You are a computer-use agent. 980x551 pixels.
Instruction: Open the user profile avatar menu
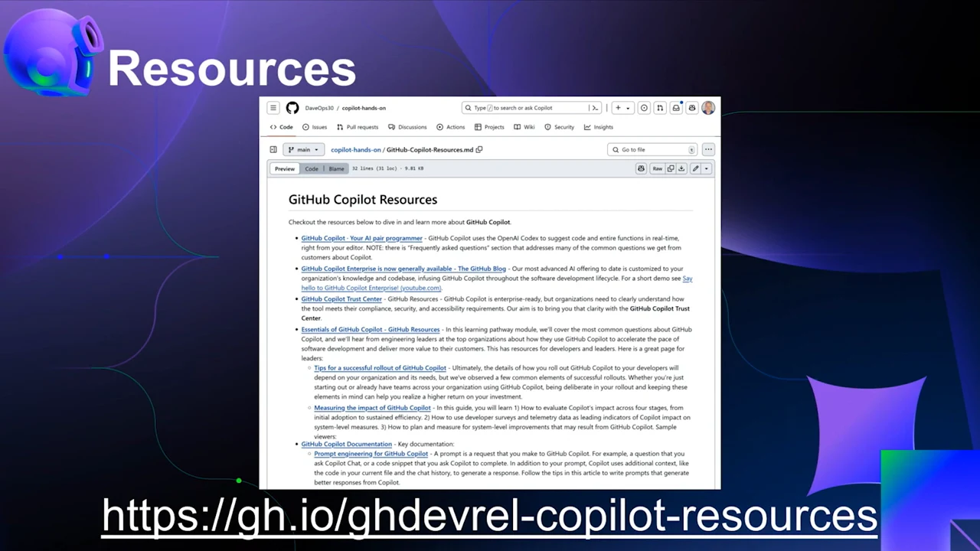coord(708,108)
